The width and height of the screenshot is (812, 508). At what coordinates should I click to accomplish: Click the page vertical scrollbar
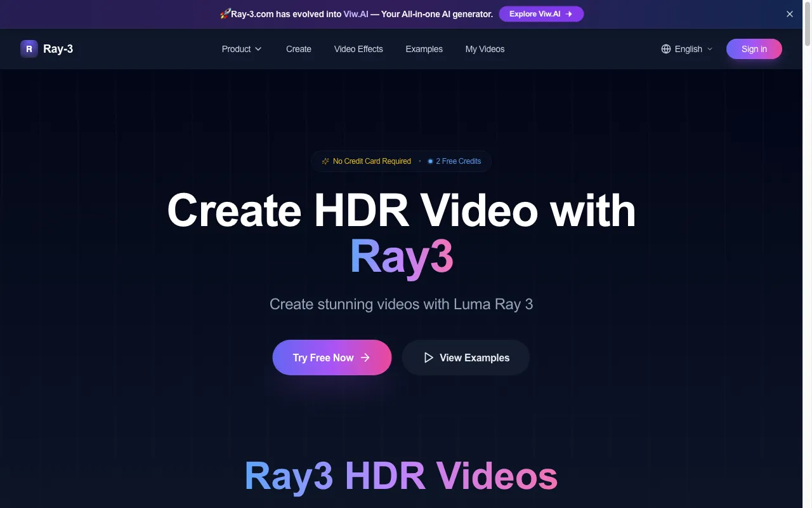point(808,25)
